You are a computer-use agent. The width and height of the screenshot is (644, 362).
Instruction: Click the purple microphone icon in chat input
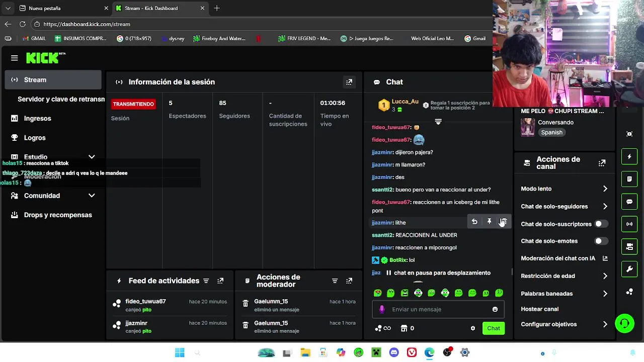click(382, 309)
